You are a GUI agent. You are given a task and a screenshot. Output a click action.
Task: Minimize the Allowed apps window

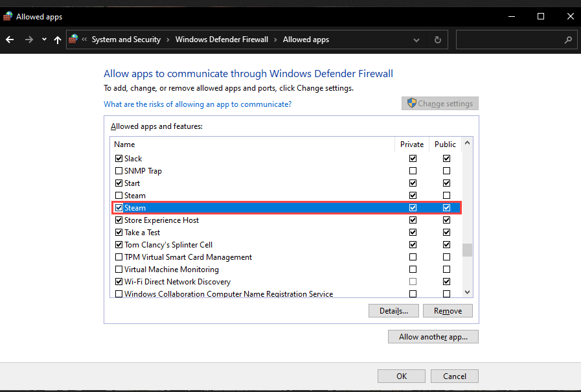(x=512, y=16)
